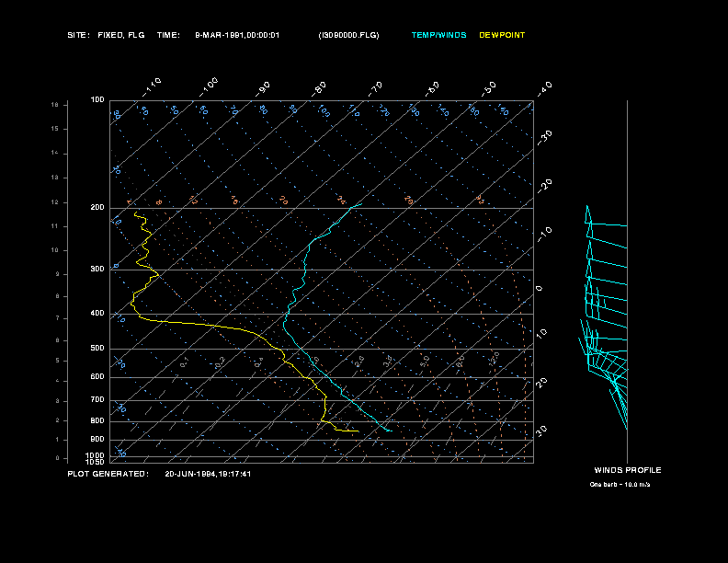Screen dimensions: 728x563
Task: Click height axis label 11 on left
Action: [x=55, y=226]
